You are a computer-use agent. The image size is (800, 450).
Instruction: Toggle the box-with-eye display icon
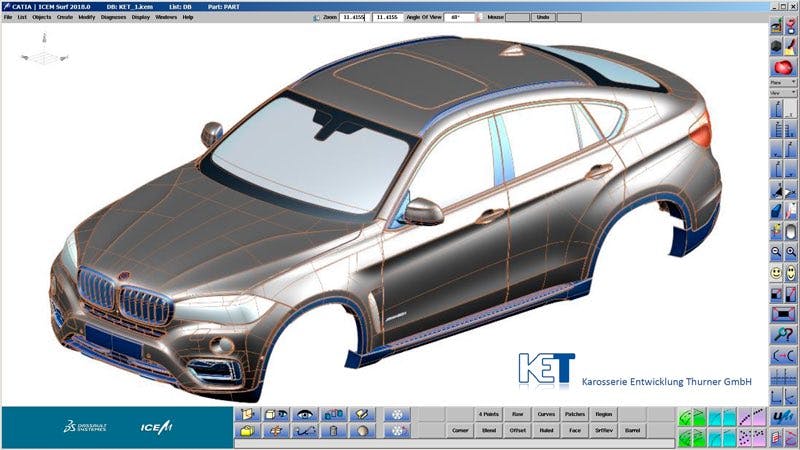click(x=276, y=414)
